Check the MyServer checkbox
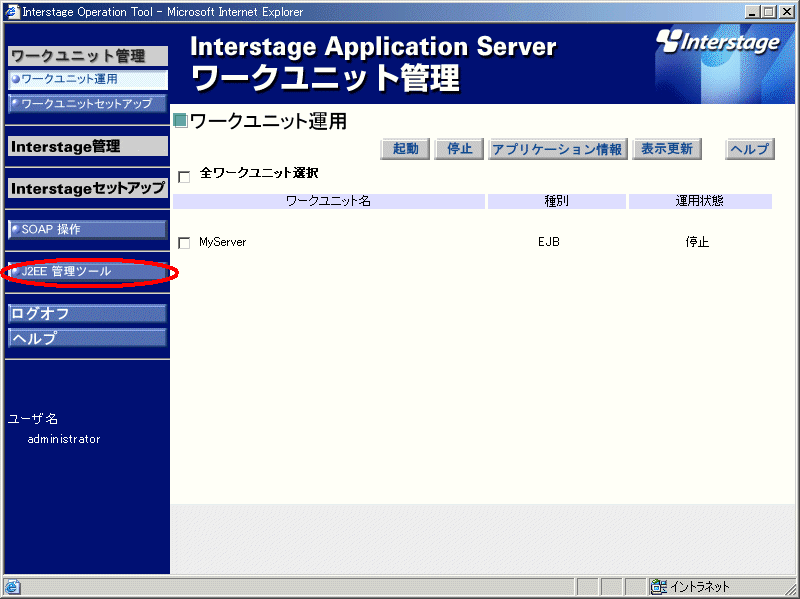The image size is (800, 599). point(184,243)
